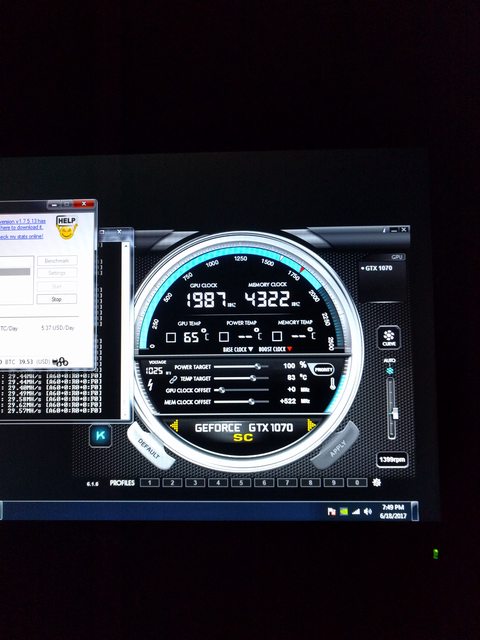The width and height of the screenshot is (480, 640).
Task: Click the 100 % power target value
Action: [x=294, y=365]
